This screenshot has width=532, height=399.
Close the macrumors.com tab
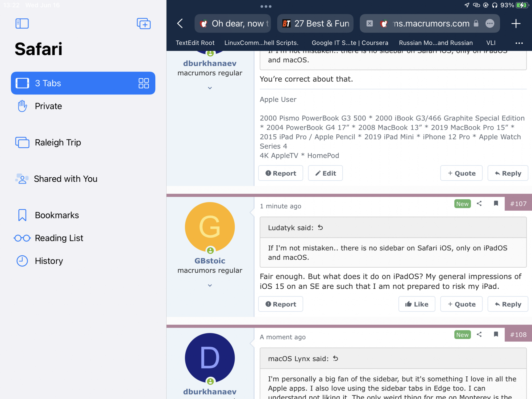369,24
